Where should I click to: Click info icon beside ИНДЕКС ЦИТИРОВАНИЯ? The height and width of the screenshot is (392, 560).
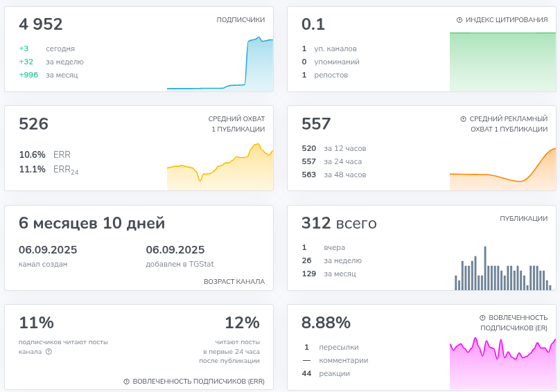[x=460, y=20]
